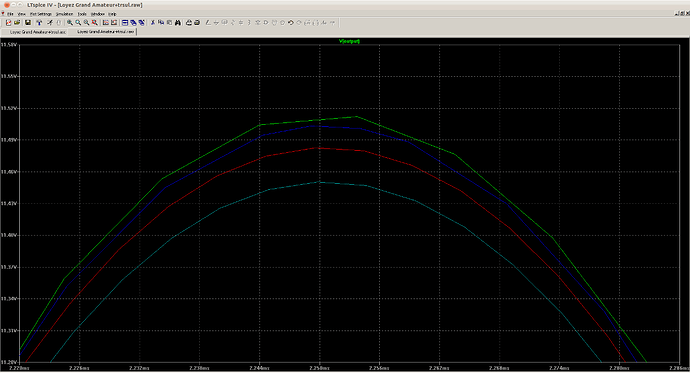Click the Undo arrow icon
This screenshot has width=690, height=373.
tap(290, 22)
